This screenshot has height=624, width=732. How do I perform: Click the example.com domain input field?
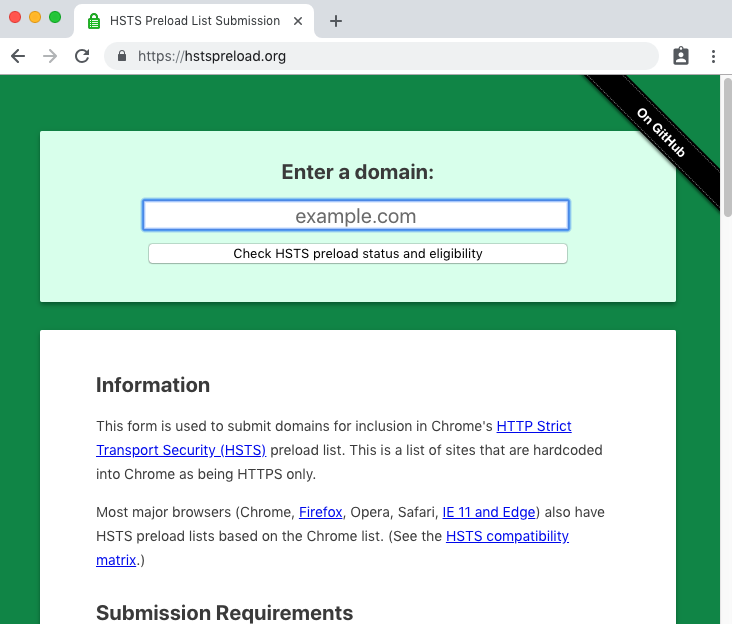356,215
